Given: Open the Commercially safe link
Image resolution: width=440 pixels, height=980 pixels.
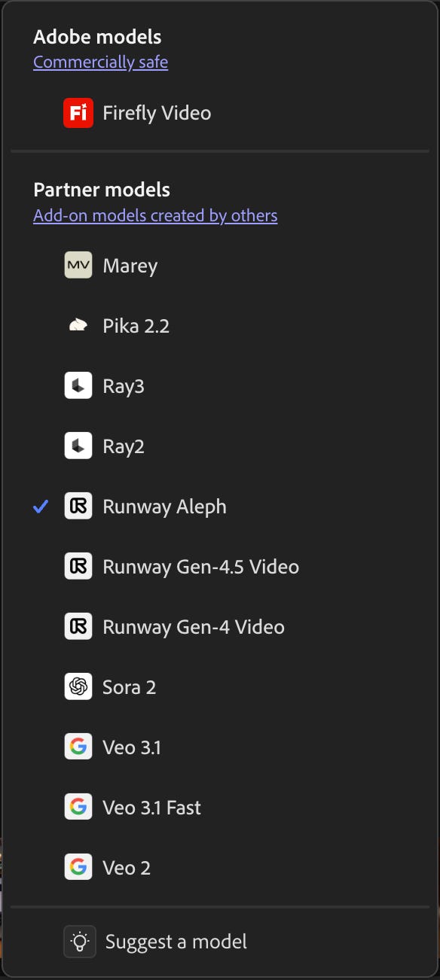Looking at the screenshot, I should (x=100, y=62).
